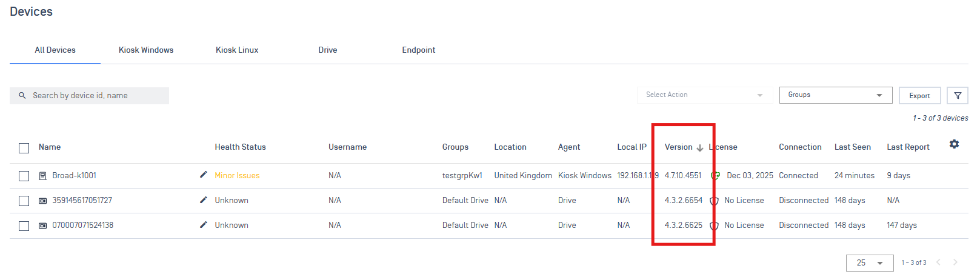
Task: Toggle the select-all devices checkbox
Action: [x=24, y=148]
